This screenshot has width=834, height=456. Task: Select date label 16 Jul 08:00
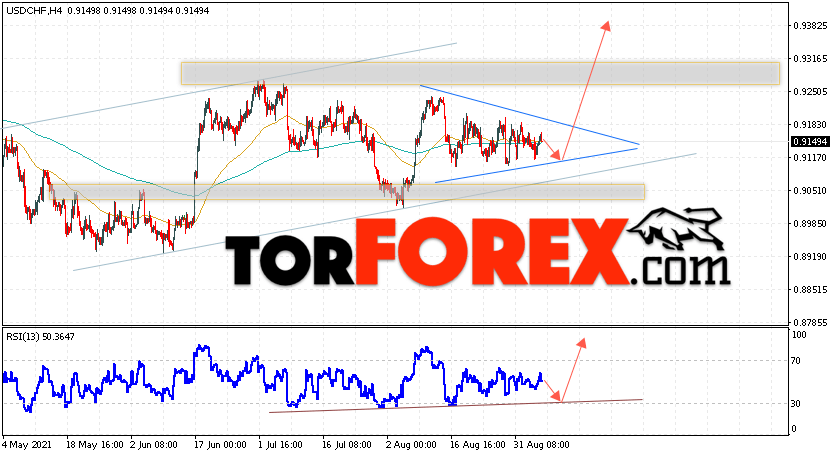345,445
